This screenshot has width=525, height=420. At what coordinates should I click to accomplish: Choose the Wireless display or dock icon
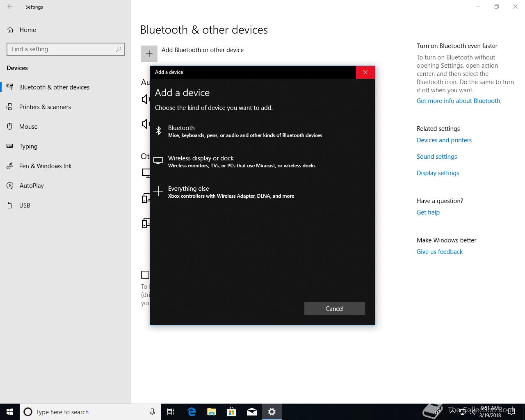[158, 161]
